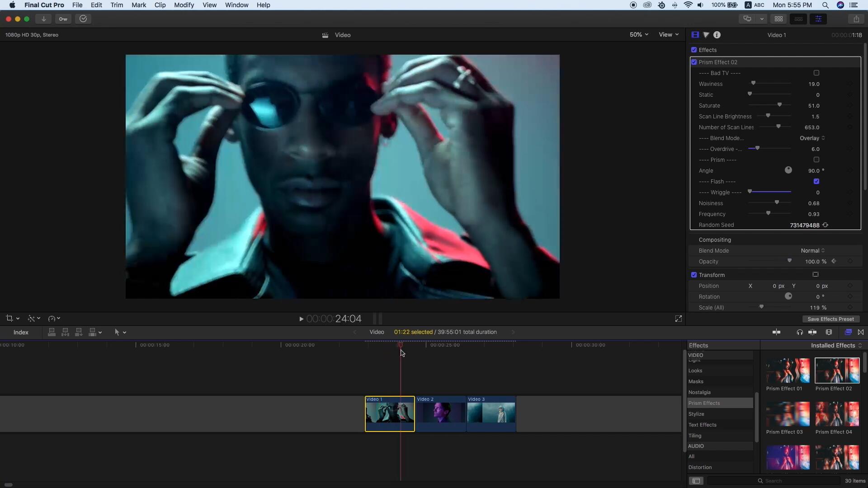Select the Video 2 timeline clip
The image size is (868, 488).
point(441,413)
